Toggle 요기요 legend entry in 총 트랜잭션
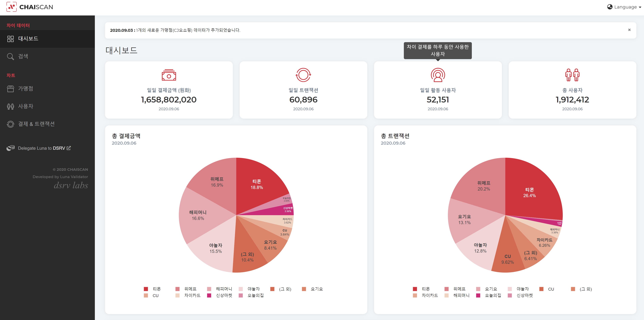 tap(486, 289)
